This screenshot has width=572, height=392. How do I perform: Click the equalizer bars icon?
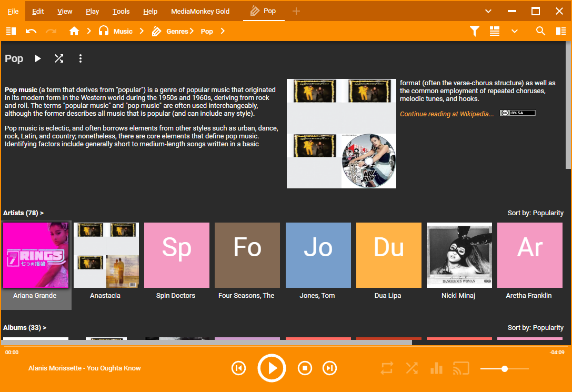436,368
